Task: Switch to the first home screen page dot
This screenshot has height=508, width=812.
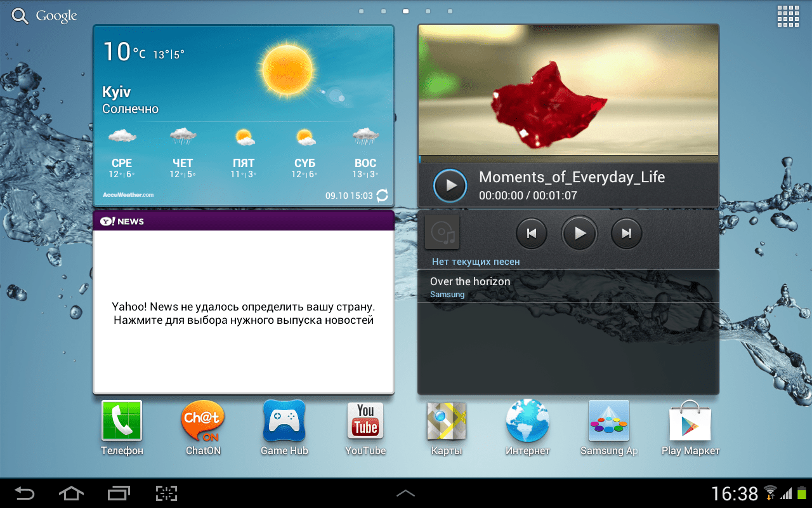Action: [x=361, y=11]
